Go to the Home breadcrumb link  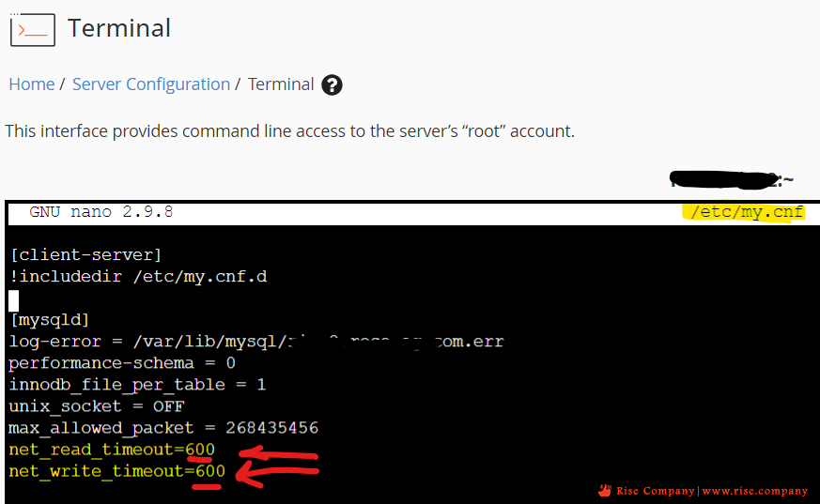(x=31, y=84)
